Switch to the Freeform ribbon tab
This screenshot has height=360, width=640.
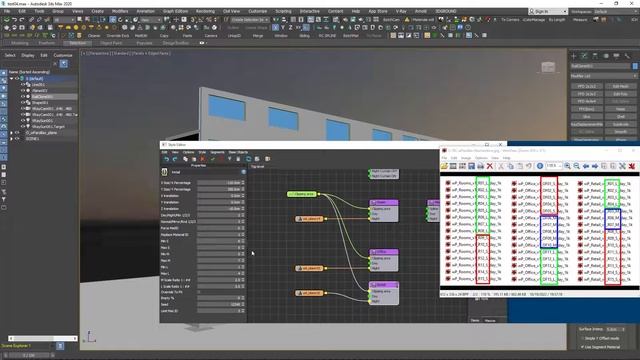coord(47,43)
